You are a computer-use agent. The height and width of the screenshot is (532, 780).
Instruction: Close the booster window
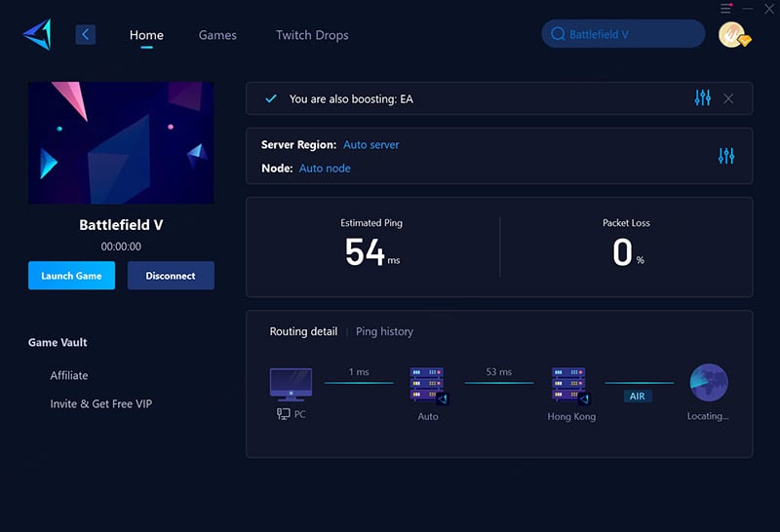pos(769,9)
